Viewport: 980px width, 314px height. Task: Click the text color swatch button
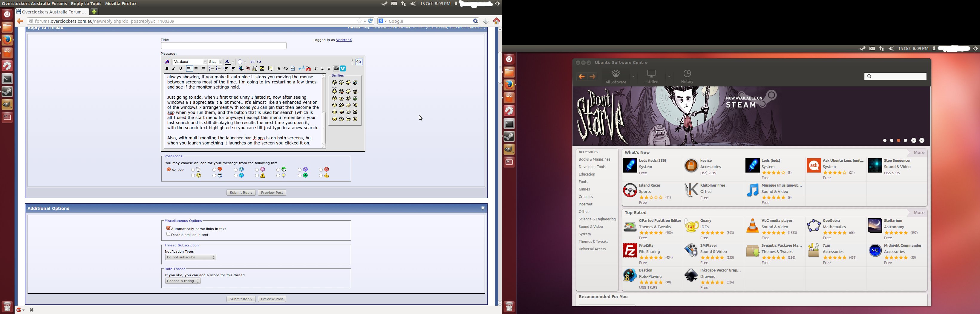(x=227, y=62)
